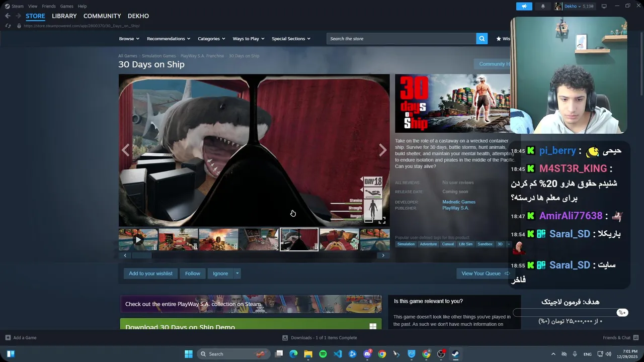644x362 pixels.
Task: Open Spotify from the taskbar
Action: (323, 354)
